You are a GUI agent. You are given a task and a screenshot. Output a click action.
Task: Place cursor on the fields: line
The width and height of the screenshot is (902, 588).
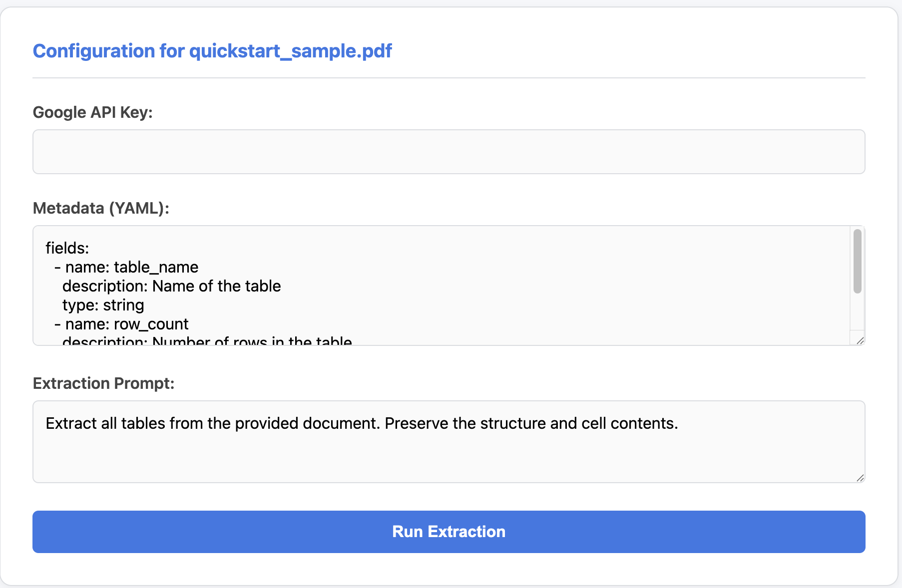(67, 248)
